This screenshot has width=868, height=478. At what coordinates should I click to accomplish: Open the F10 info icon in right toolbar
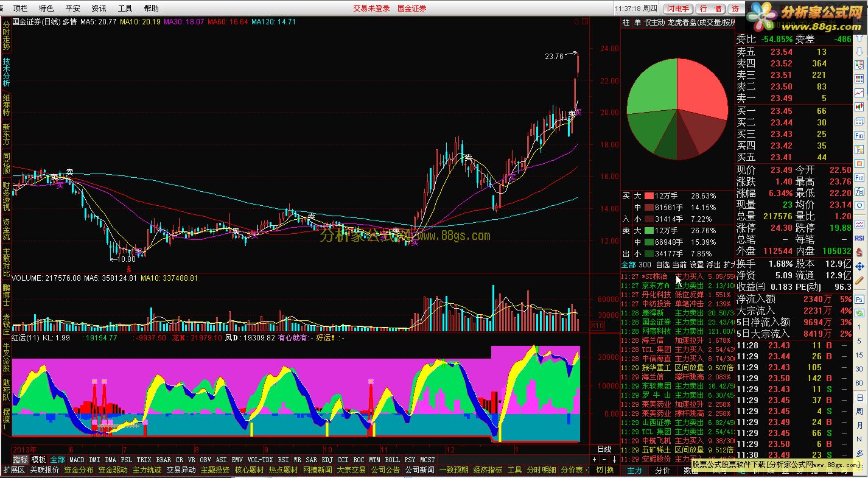click(859, 136)
